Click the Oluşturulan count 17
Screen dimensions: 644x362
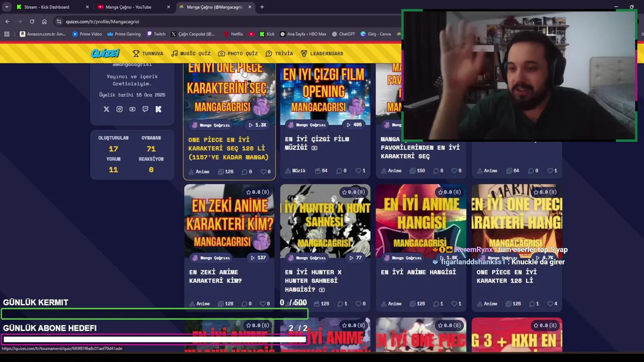(x=113, y=149)
